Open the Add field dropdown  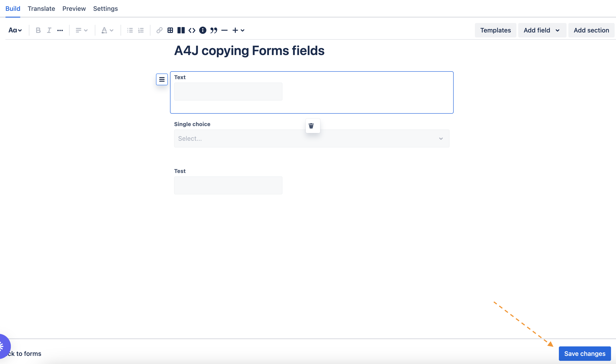coord(542,30)
